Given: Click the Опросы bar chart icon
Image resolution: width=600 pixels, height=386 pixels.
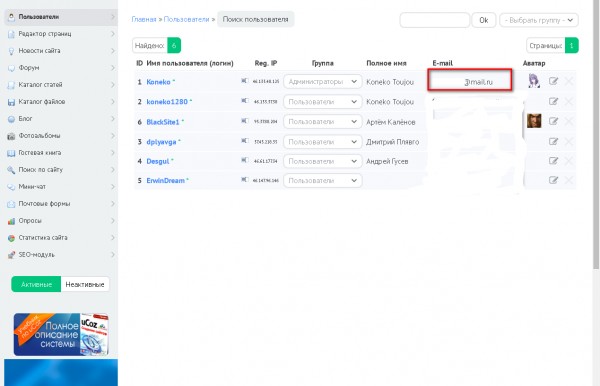Looking at the screenshot, I should 11,221.
